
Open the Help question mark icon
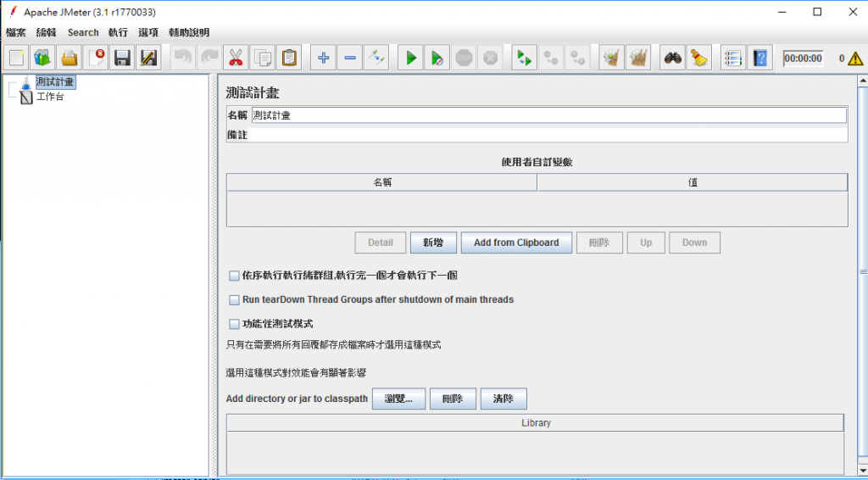click(760, 58)
